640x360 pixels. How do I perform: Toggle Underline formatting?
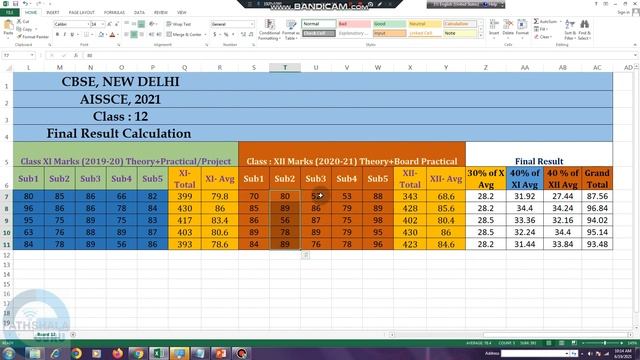tap(72, 35)
